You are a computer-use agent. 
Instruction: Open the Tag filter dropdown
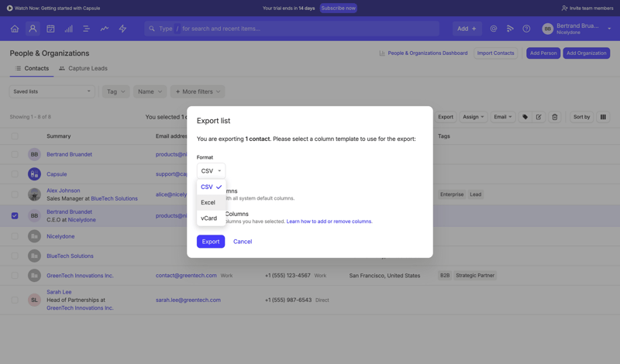click(x=115, y=91)
